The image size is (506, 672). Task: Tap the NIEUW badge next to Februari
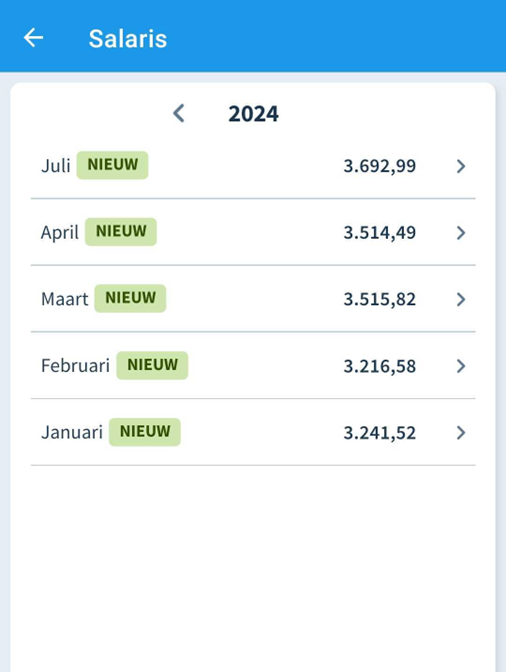click(152, 365)
